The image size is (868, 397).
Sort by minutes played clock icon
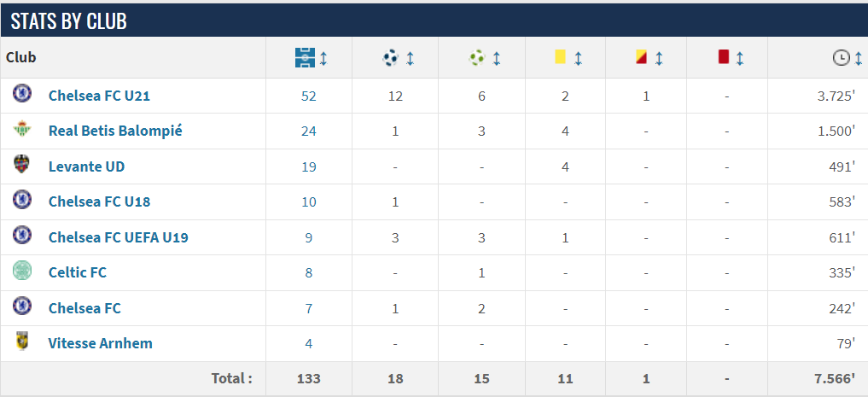[x=841, y=57]
